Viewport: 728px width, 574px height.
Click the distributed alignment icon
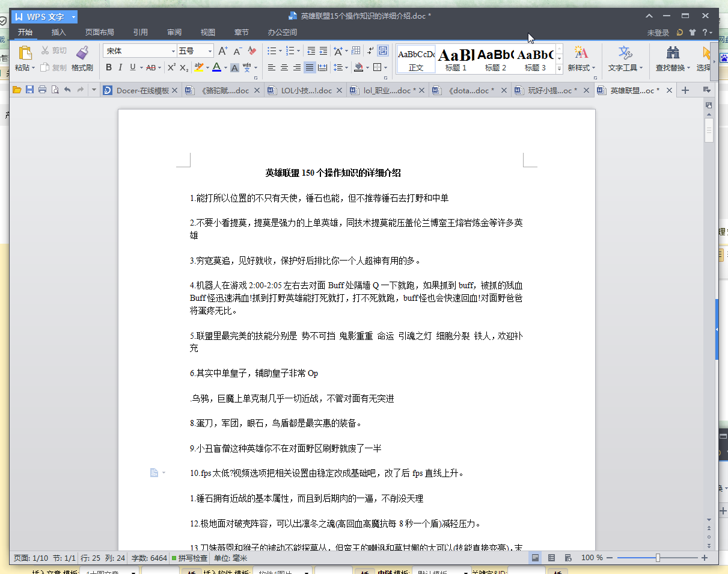pyautogui.click(x=323, y=67)
